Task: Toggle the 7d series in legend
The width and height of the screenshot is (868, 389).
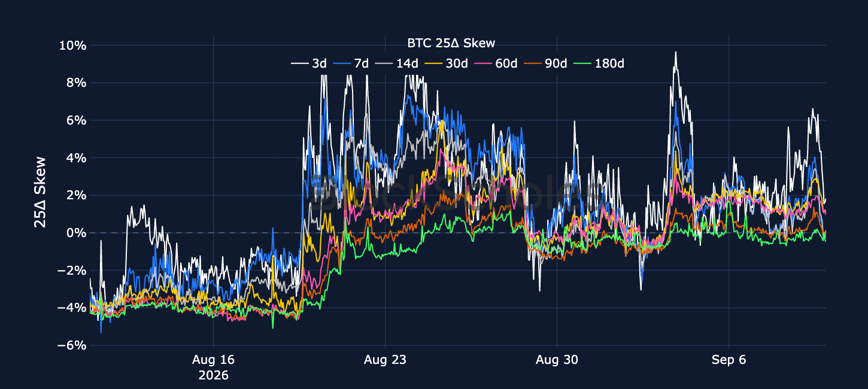Action: [351, 63]
